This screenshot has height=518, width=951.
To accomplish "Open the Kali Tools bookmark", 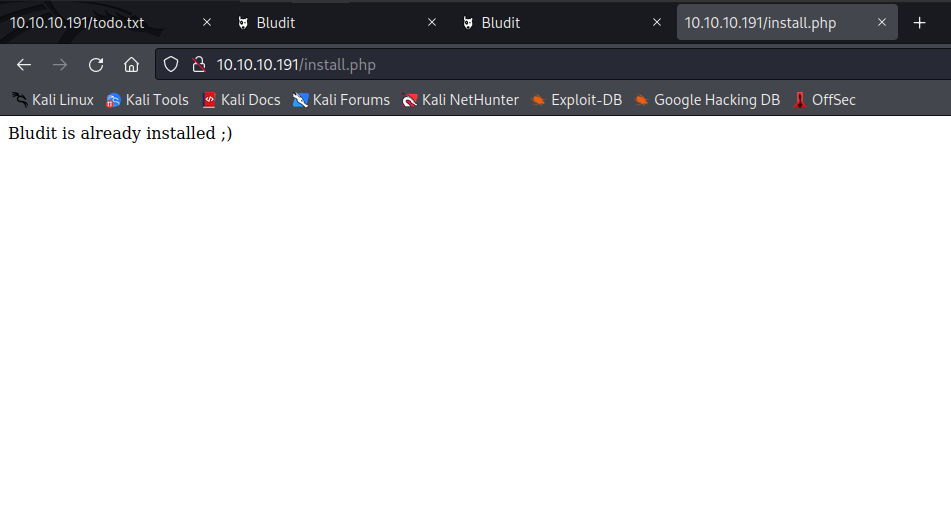I will [x=147, y=100].
